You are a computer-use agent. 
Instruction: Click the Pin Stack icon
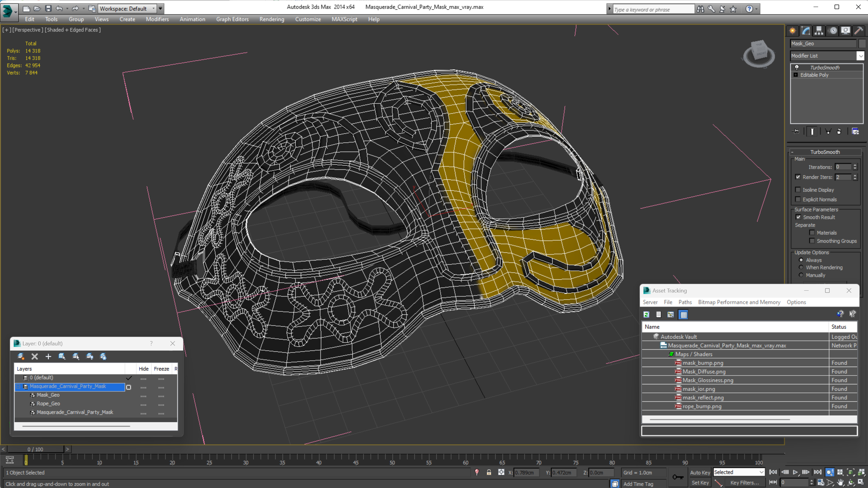pos(796,131)
